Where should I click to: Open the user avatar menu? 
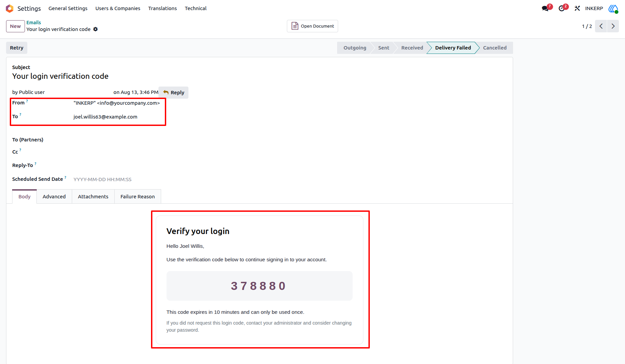(x=613, y=8)
